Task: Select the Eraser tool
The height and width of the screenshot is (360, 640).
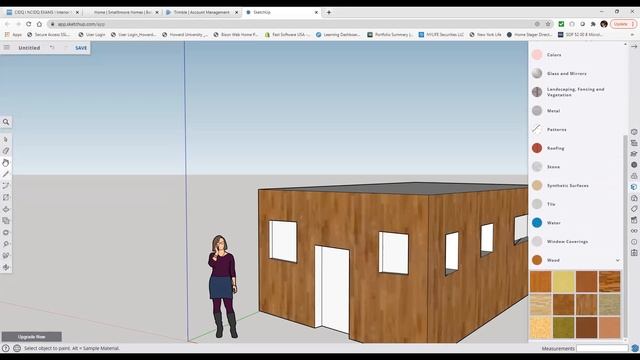Action: (6, 151)
